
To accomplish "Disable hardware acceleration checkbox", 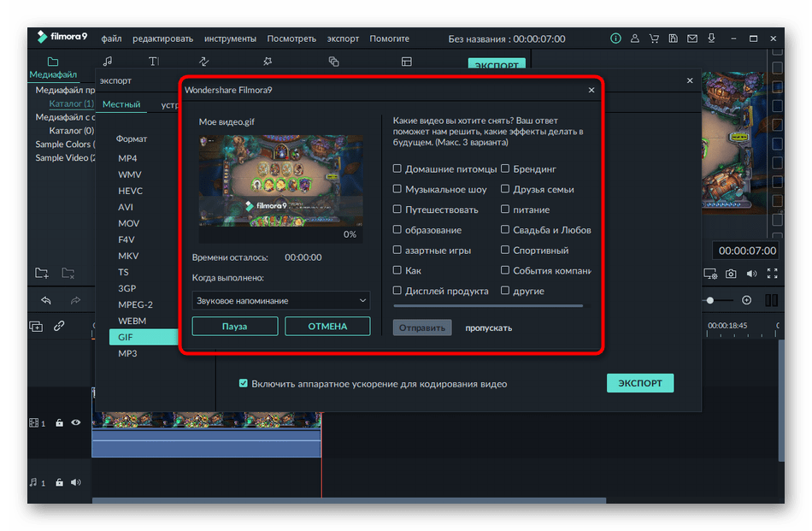I will [x=244, y=384].
